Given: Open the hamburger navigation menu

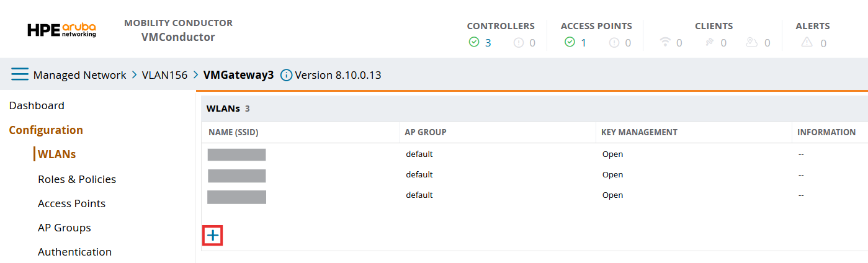Looking at the screenshot, I should [x=20, y=75].
